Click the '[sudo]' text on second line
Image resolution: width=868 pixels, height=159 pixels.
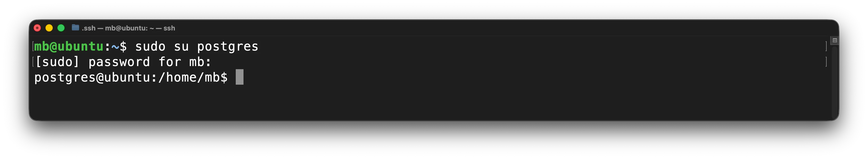tap(57, 62)
